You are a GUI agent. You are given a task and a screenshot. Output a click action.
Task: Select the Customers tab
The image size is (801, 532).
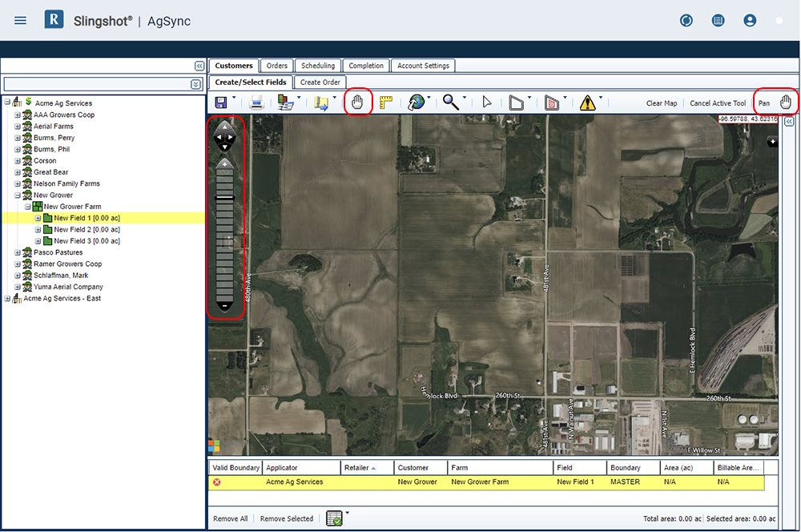tap(233, 66)
